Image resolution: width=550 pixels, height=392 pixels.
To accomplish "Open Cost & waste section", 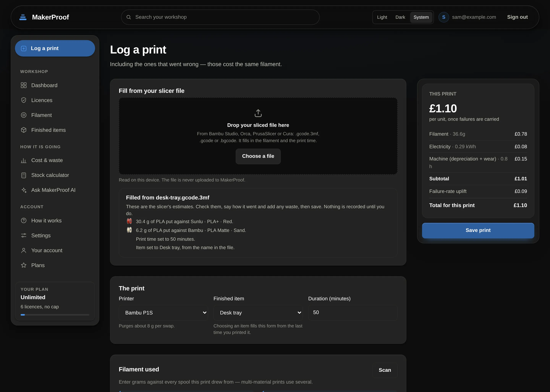I will [55, 160].
